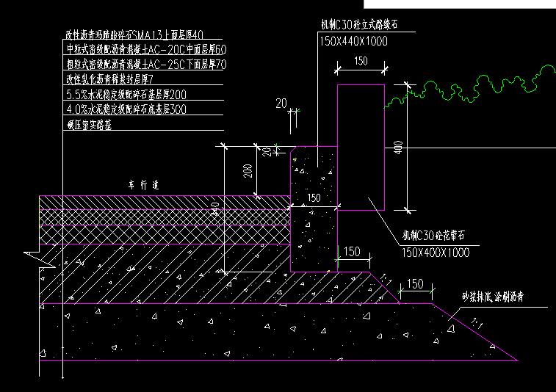556x392 pixels.
Task: Pick the vertical 400 dimension text
Action: tap(399, 148)
